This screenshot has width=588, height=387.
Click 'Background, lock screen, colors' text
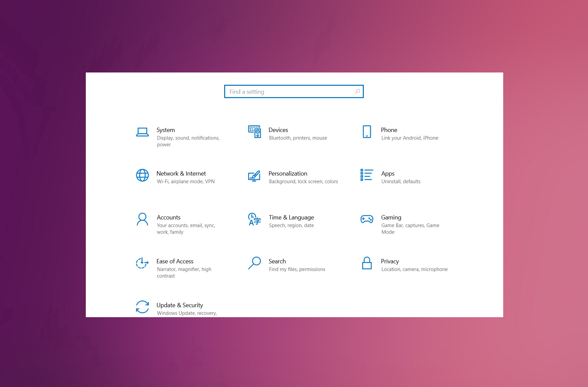(x=303, y=182)
